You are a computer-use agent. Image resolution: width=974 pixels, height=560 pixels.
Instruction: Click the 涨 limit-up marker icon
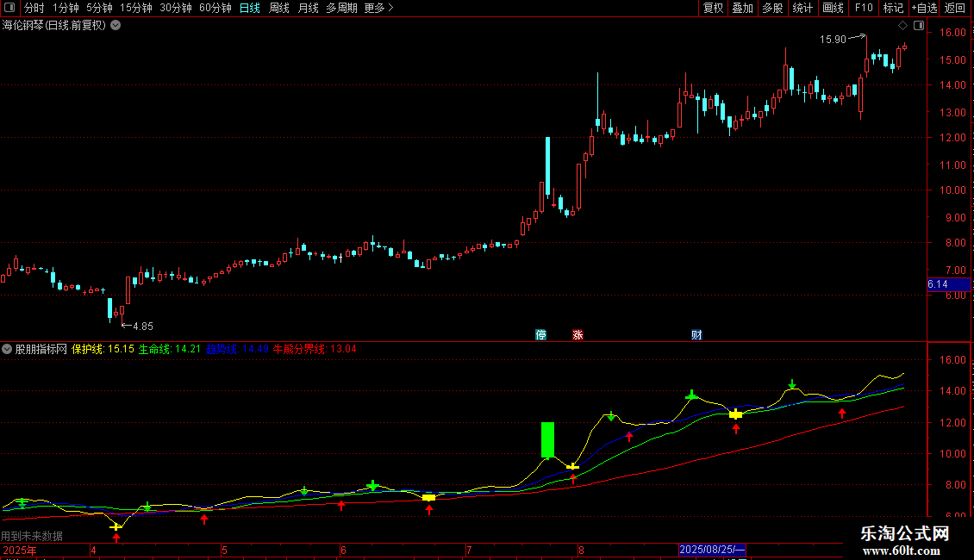click(578, 335)
